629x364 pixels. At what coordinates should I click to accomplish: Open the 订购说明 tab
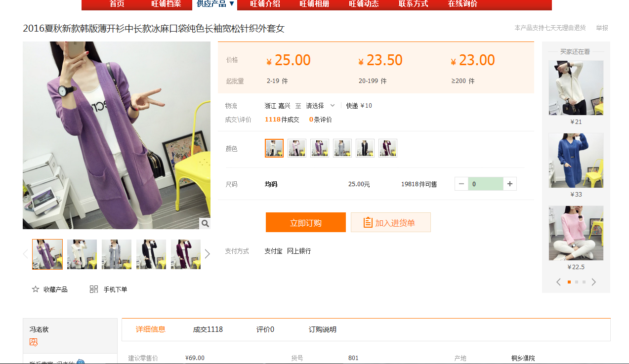(x=322, y=329)
